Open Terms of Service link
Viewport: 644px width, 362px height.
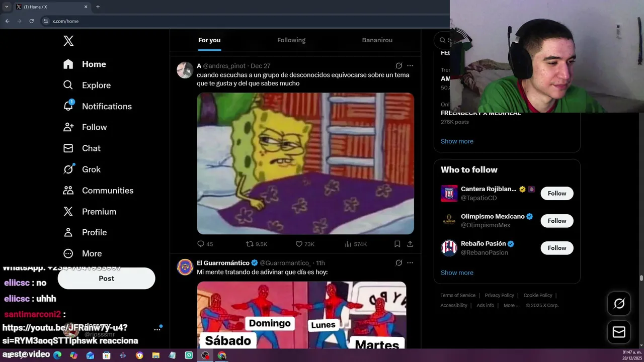pos(458,296)
